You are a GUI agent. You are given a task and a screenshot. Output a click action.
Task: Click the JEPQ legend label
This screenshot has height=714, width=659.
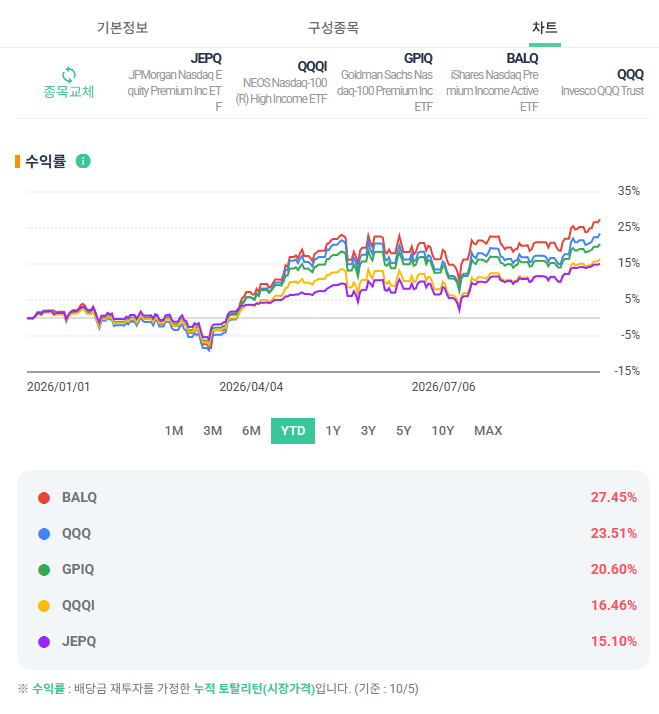pos(79,642)
